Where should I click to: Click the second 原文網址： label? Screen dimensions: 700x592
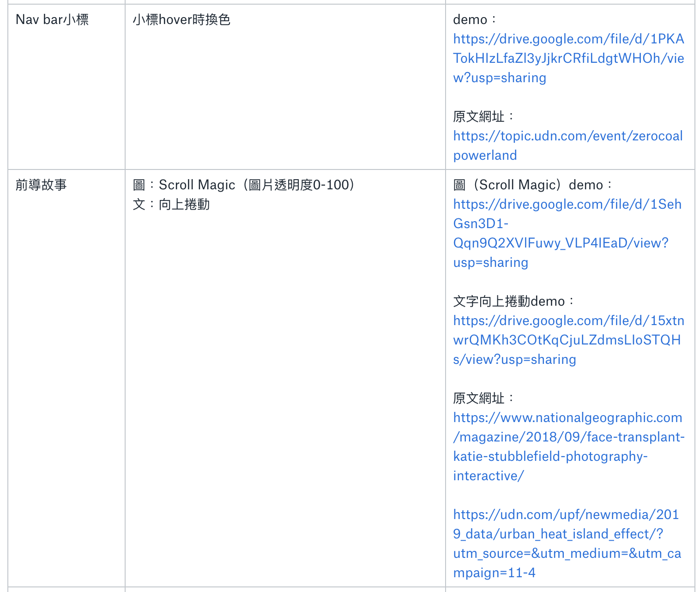478,398
